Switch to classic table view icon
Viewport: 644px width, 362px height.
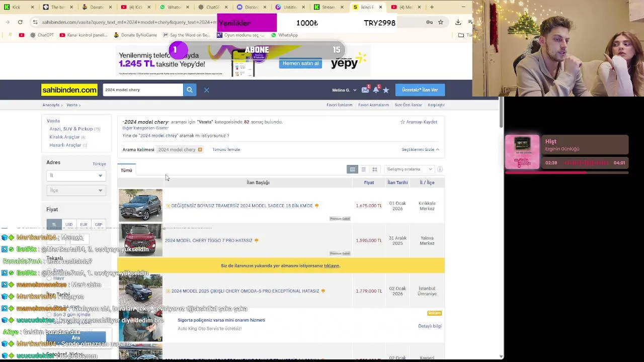coord(352,169)
